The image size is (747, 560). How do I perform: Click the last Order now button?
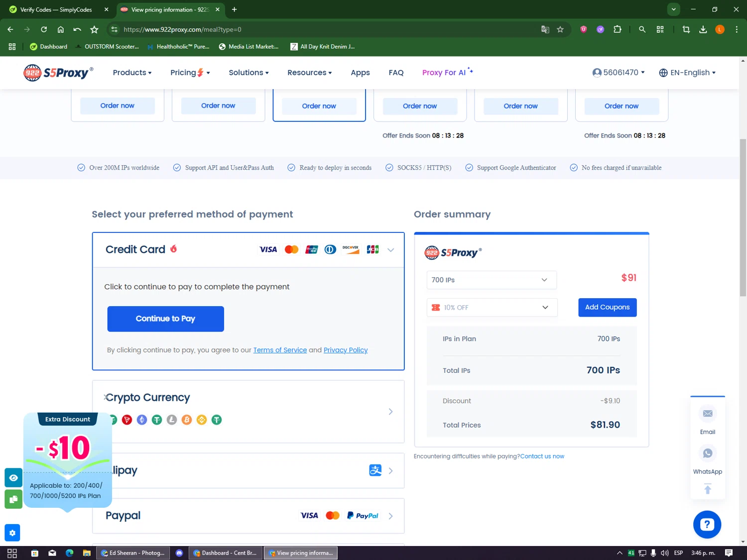(622, 106)
